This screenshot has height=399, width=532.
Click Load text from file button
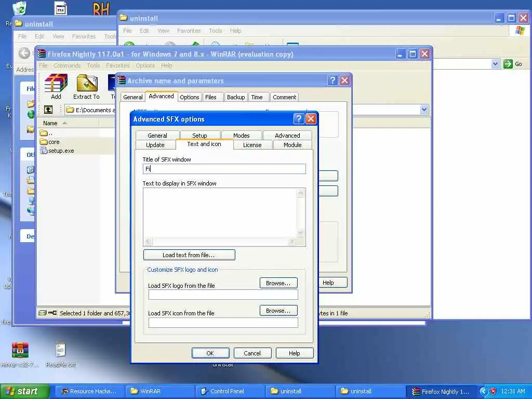pyautogui.click(x=189, y=255)
